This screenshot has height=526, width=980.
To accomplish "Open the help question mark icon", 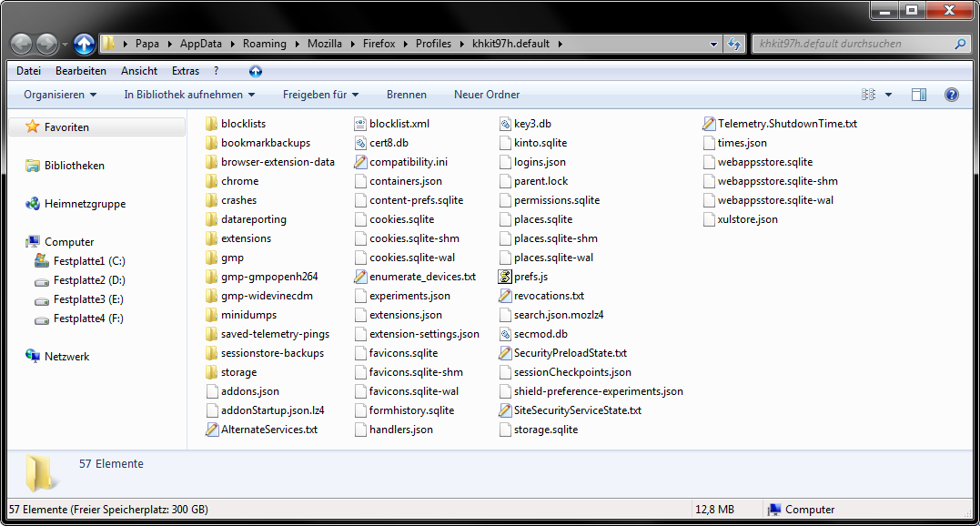I will [951, 95].
